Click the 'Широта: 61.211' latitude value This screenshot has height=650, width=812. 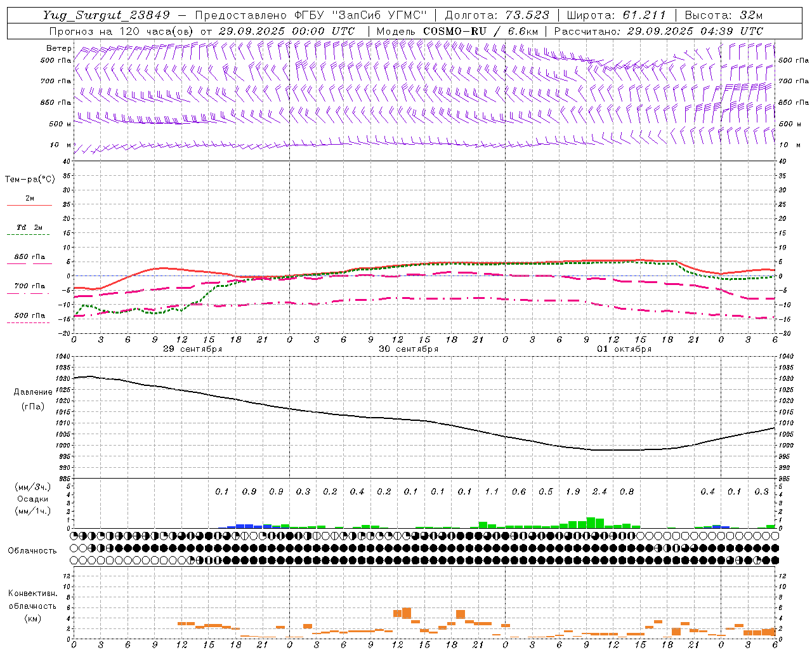[x=616, y=15]
